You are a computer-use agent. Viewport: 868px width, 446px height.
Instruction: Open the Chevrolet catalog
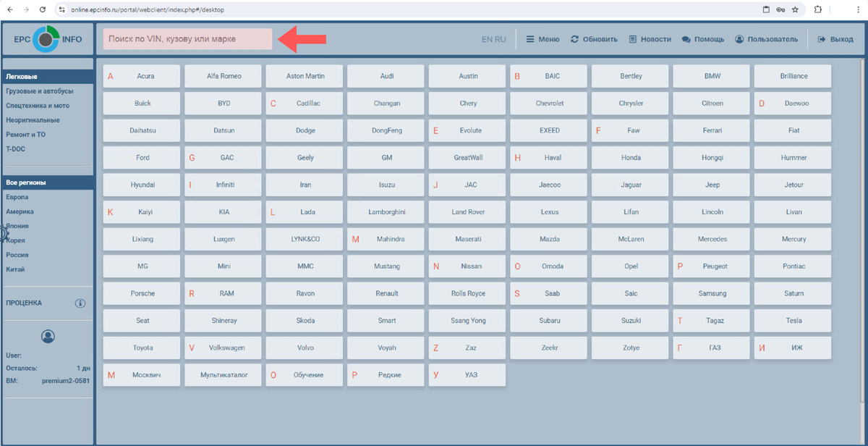(548, 104)
